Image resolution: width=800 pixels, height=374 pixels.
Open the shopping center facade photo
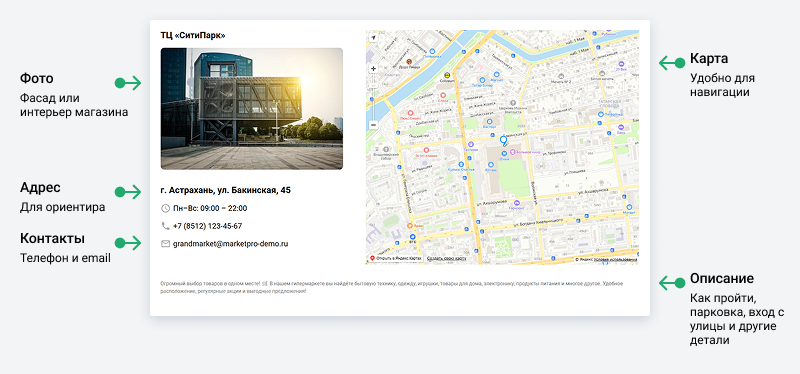click(252, 109)
